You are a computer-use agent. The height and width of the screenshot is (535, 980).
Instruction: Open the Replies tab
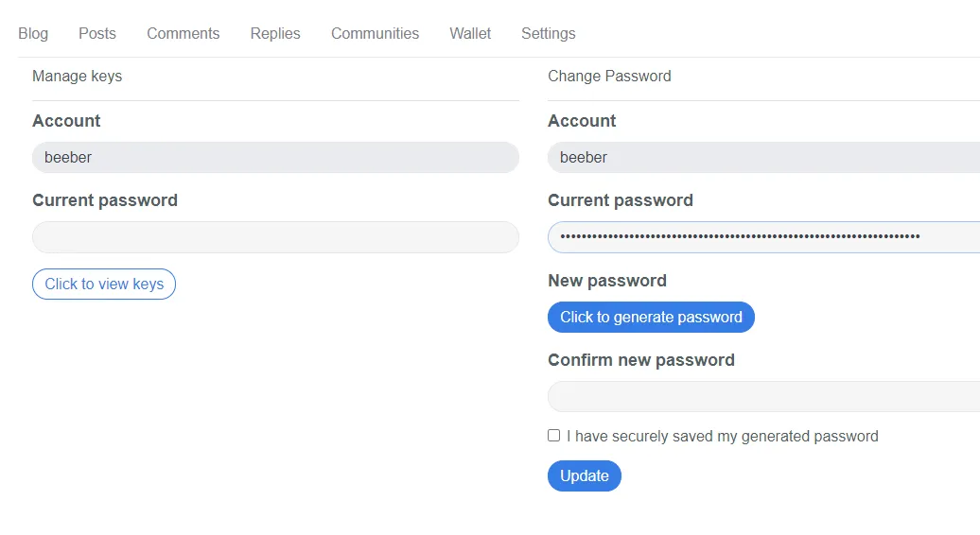click(x=275, y=33)
